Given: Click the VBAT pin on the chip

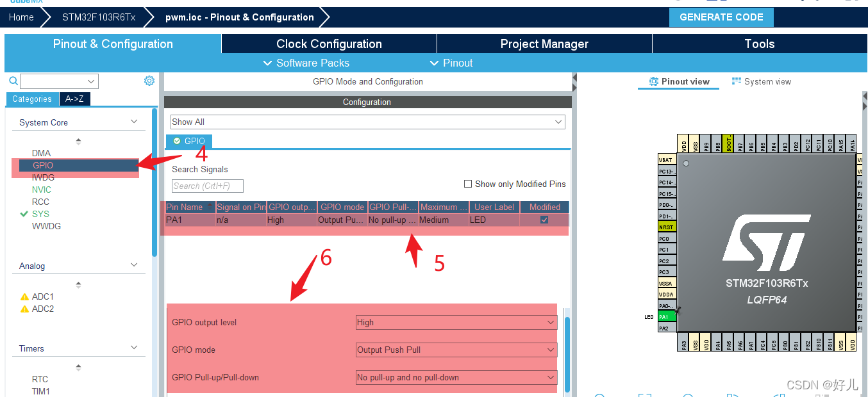Looking at the screenshot, I should [x=667, y=159].
